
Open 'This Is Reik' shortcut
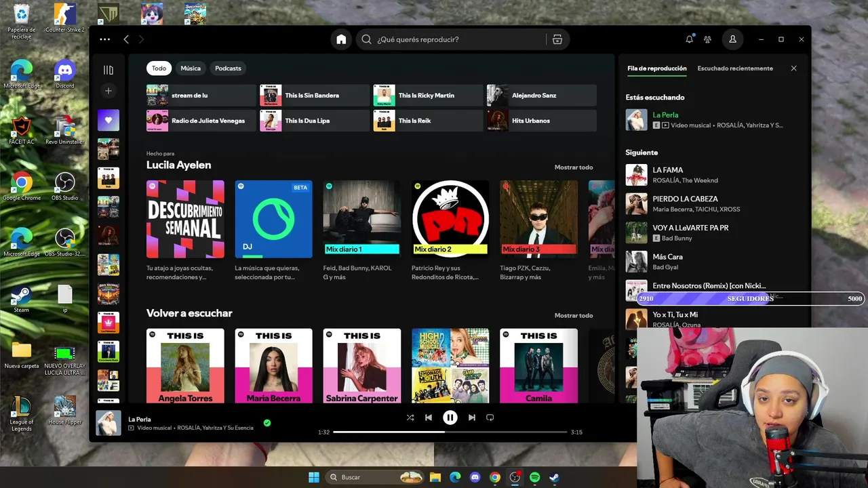point(428,121)
